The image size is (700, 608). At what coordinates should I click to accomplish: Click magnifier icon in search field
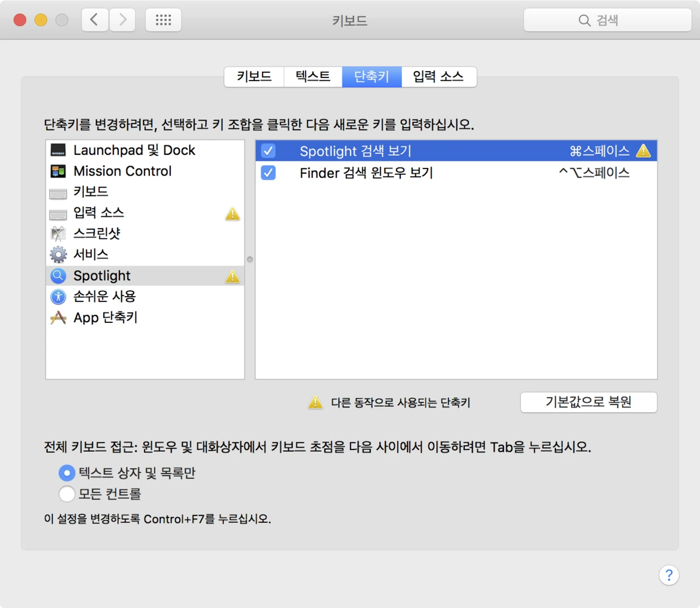coord(584,20)
